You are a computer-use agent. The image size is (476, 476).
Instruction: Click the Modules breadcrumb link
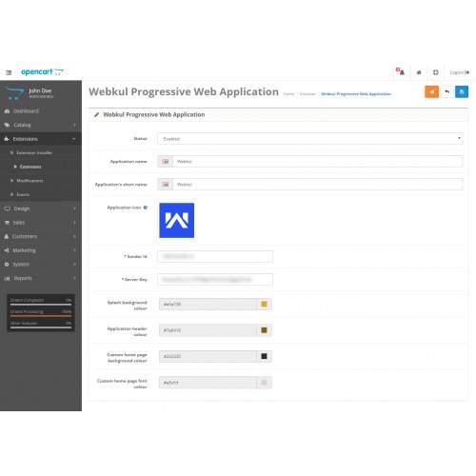click(x=307, y=94)
